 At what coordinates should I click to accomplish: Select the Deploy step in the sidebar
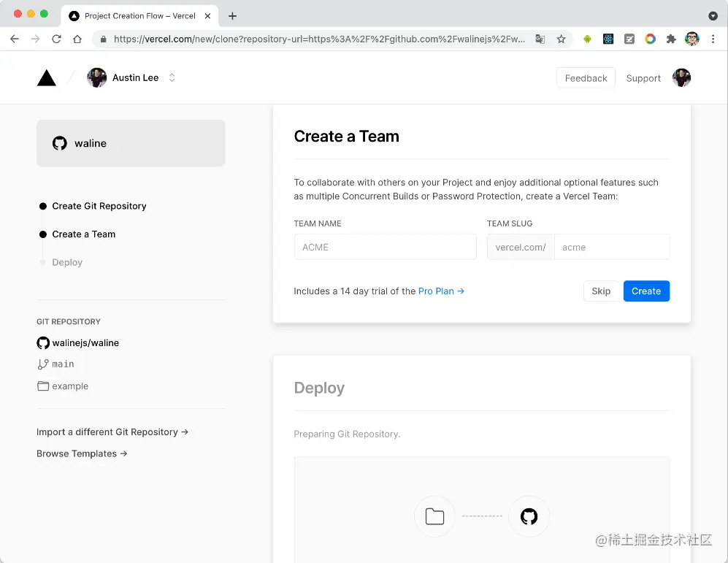(x=67, y=262)
